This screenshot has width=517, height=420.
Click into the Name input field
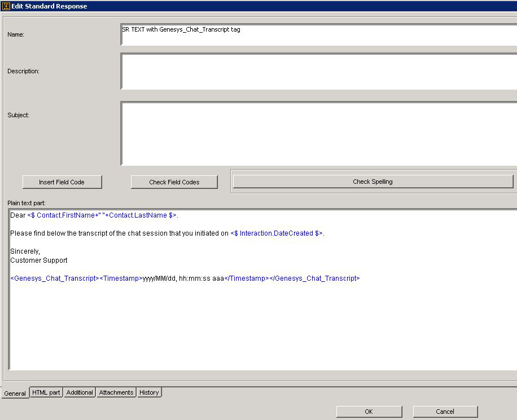[x=318, y=35]
